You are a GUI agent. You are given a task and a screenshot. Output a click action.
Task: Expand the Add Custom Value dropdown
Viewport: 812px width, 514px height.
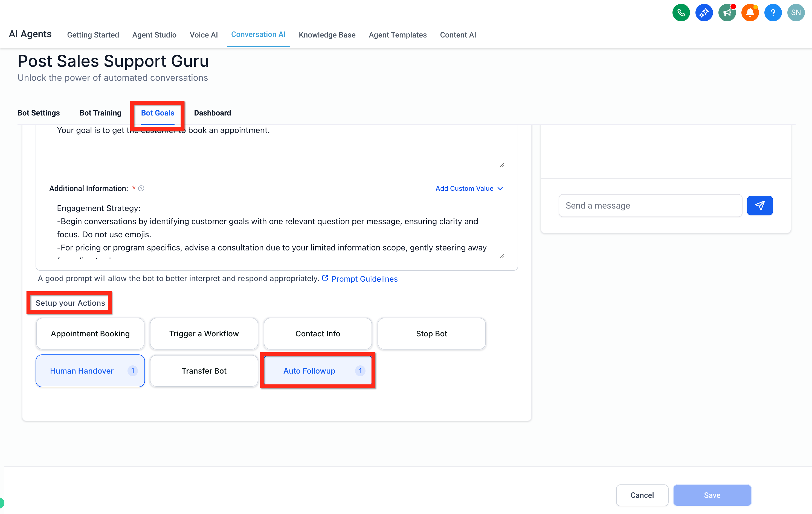point(469,189)
